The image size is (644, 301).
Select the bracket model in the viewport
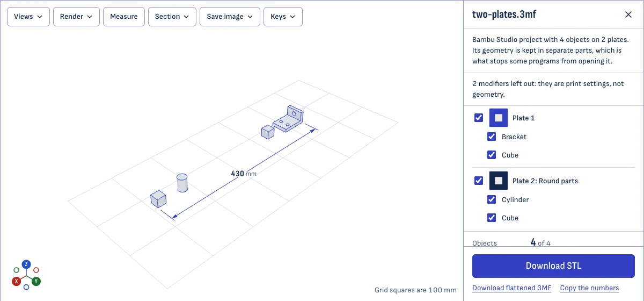click(288, 120)
